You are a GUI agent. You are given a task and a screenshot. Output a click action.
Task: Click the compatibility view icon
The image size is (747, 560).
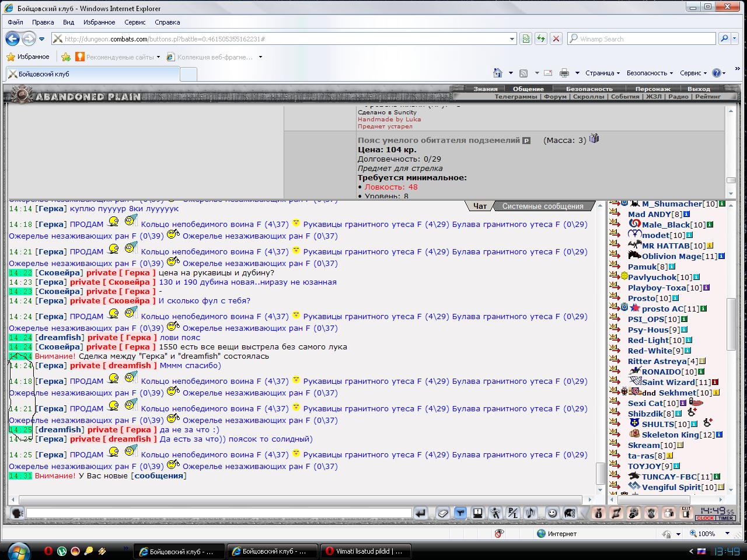tap(526, 38)
